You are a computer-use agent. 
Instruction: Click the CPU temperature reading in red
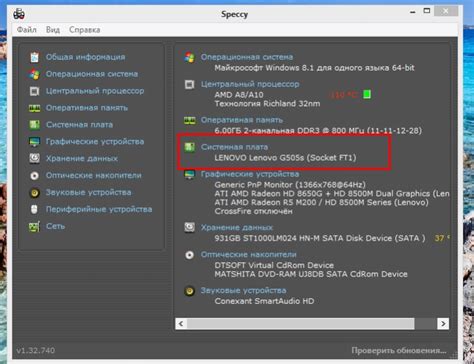(344, 95)
